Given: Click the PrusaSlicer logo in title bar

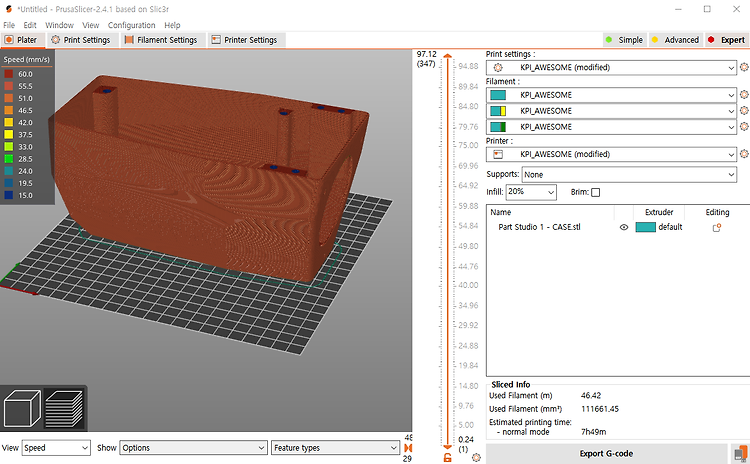Looking at the screenshot, I should click(9, 9).
